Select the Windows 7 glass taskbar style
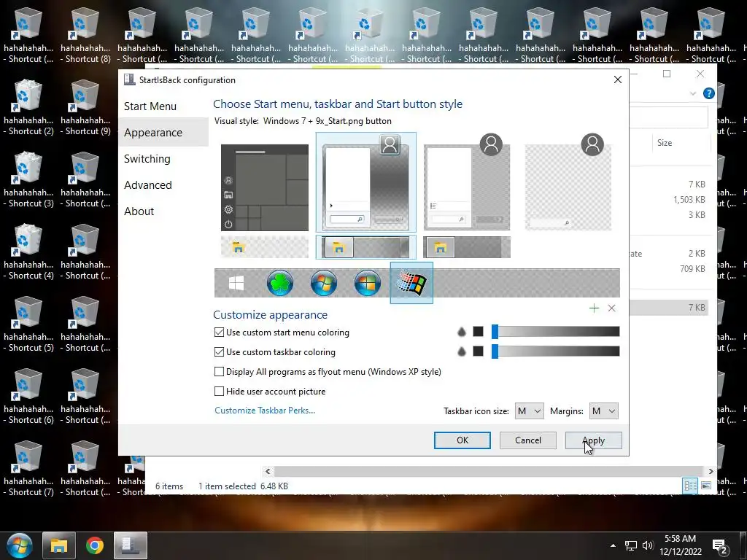 tap(366, 247)
